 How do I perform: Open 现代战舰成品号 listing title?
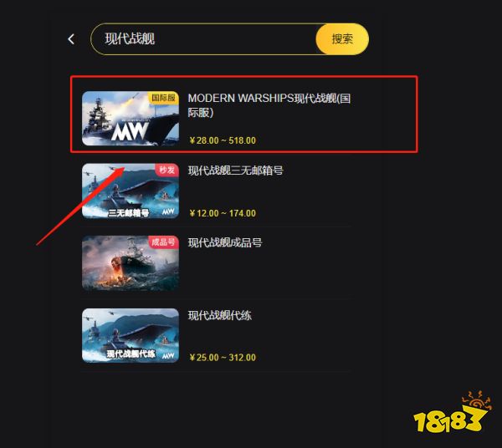225,242
